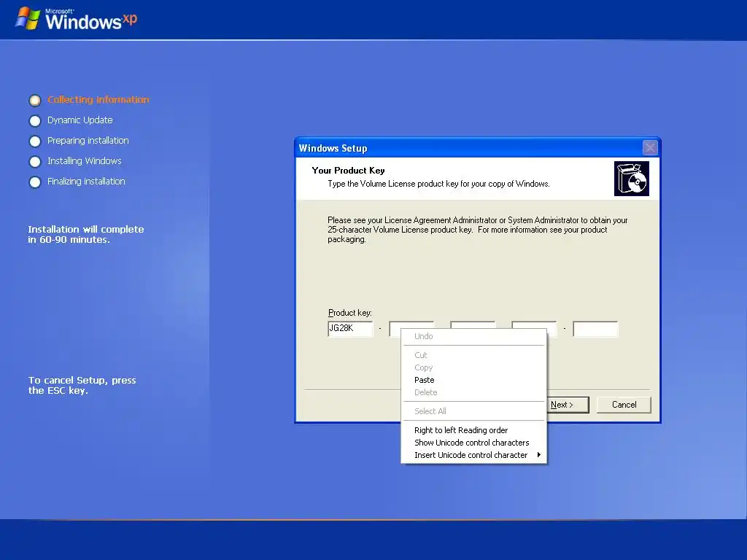Click the Installation will complete time estimate
The width and height of the screenshot is (747, 560).
tap(86, 234)
